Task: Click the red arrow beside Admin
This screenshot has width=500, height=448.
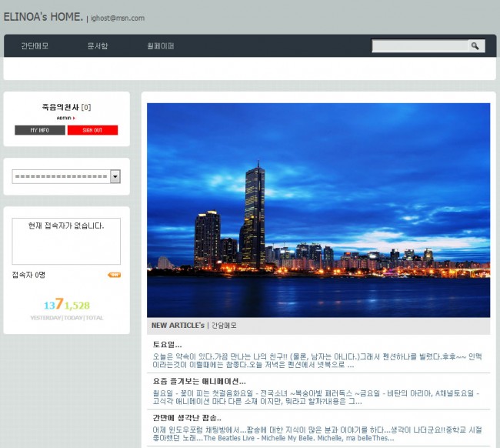Action: (x=74, y=118)
